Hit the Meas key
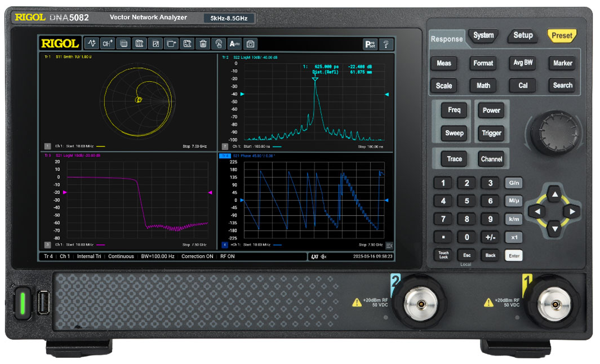 click(x=444, y=63)
